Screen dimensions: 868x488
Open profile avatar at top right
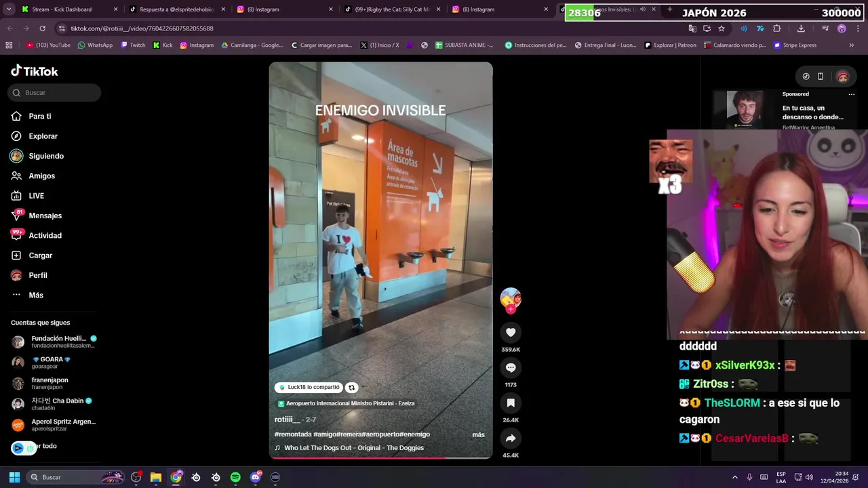click(843, 77)
